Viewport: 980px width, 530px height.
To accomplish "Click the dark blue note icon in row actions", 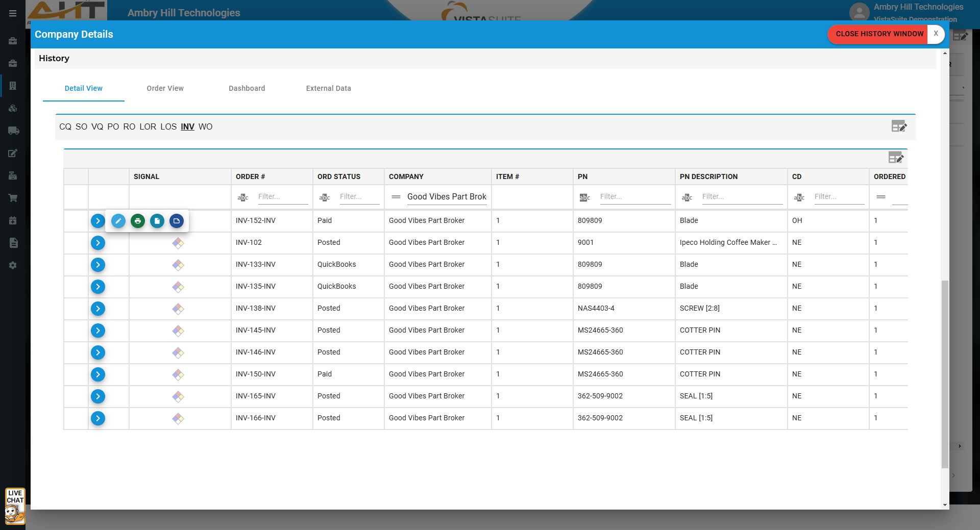I will point(177,221).
